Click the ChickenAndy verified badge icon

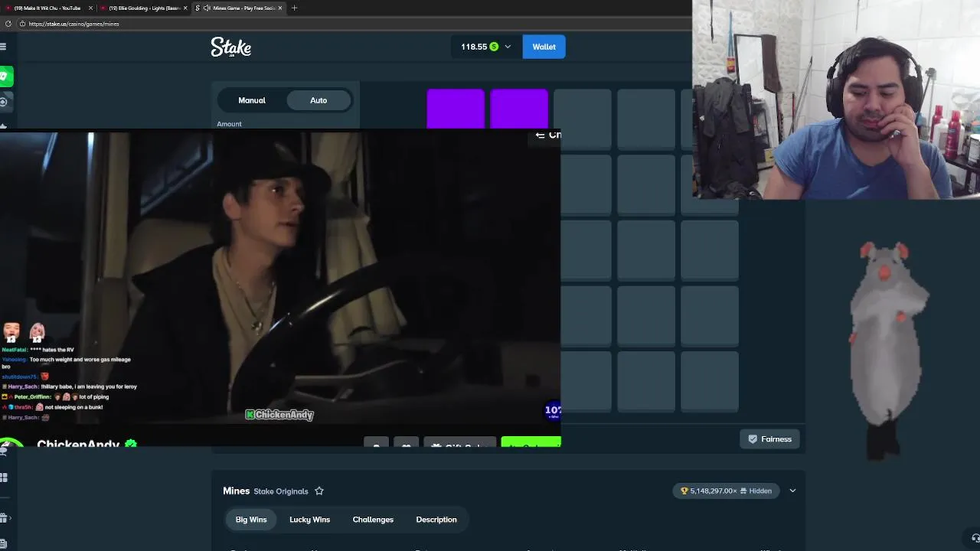click(131, 444)
